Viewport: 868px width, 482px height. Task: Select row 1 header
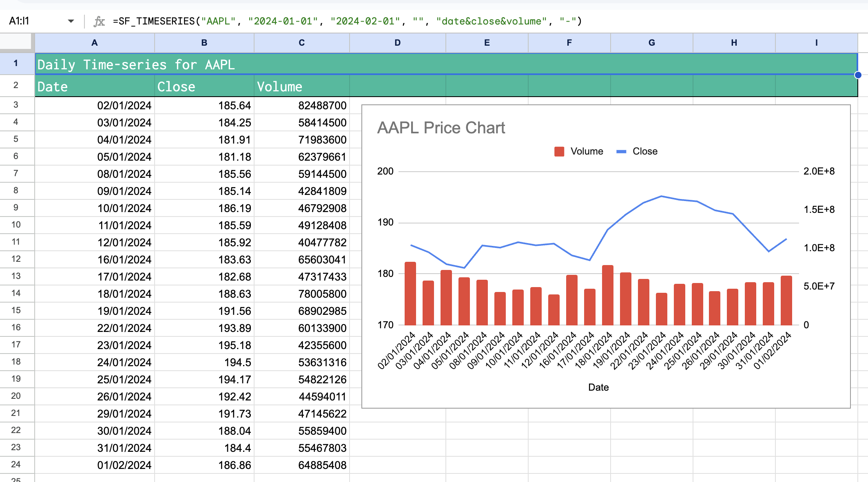(16, 64)
